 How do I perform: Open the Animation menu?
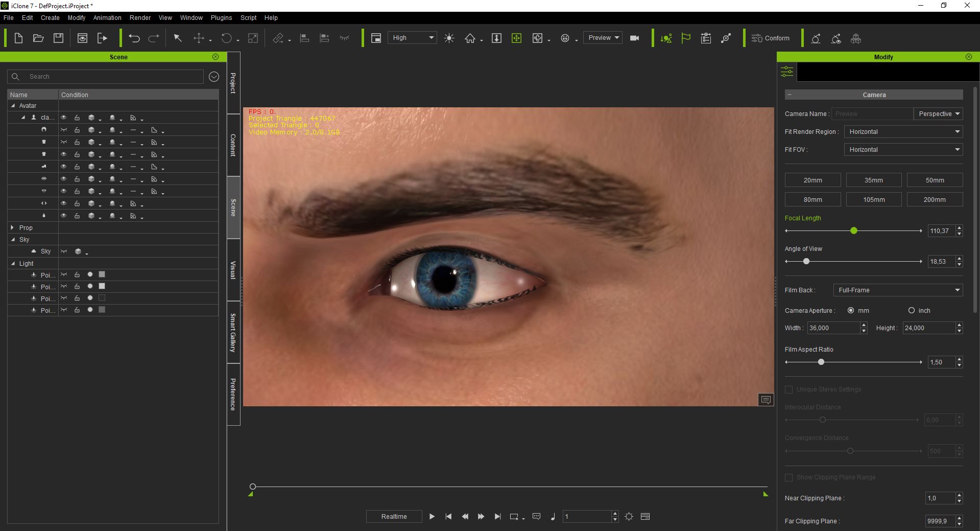coord(107,17)
